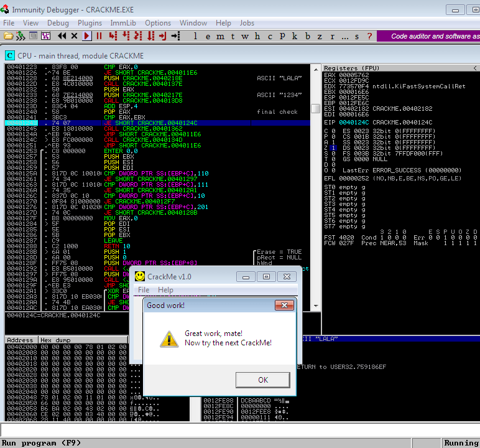
Task: Show run trace via '...' button
Action: [x=345, y=37]
